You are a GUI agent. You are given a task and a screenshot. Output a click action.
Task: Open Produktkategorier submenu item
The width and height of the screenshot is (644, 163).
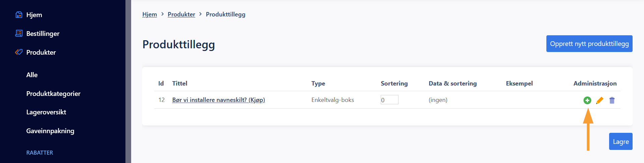click(x=53, y=94)
